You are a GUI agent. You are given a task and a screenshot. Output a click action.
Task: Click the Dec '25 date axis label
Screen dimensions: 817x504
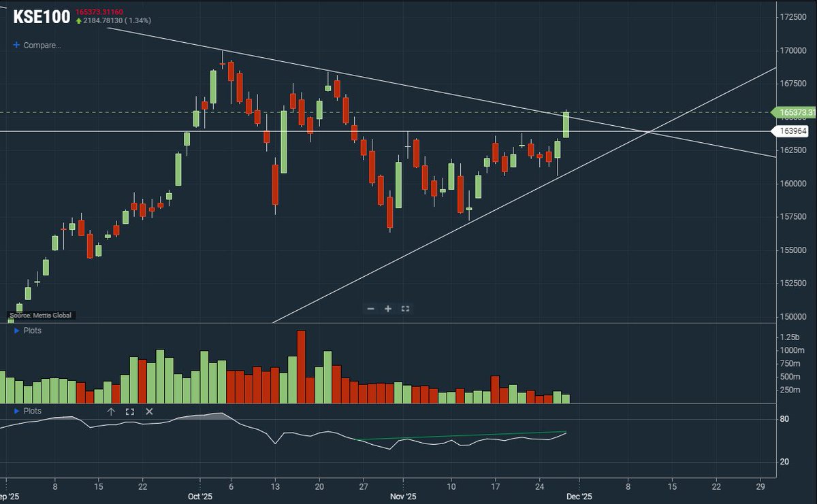click(579, 497)
